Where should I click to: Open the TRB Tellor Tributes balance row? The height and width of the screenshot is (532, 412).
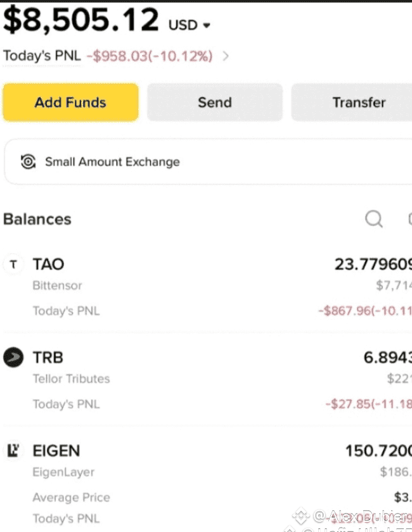(x=207, y=380)
